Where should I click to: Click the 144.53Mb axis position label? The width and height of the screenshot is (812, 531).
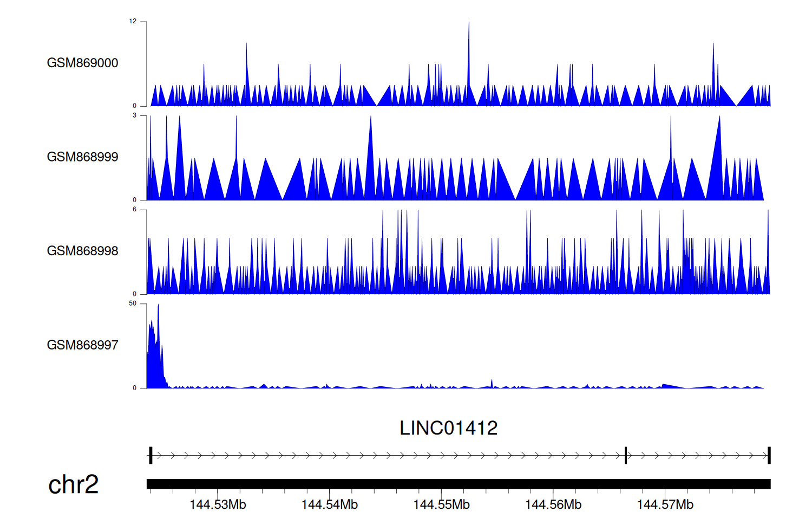point(218,505)
